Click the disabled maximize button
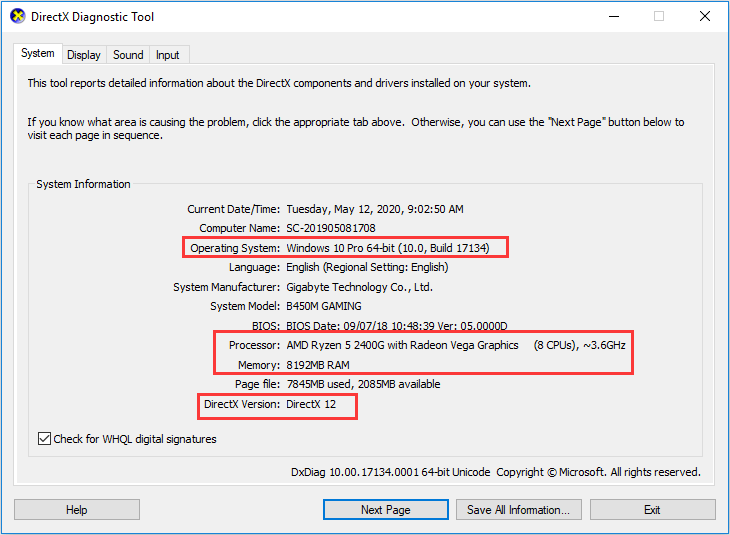 click(x=659, y=16)
